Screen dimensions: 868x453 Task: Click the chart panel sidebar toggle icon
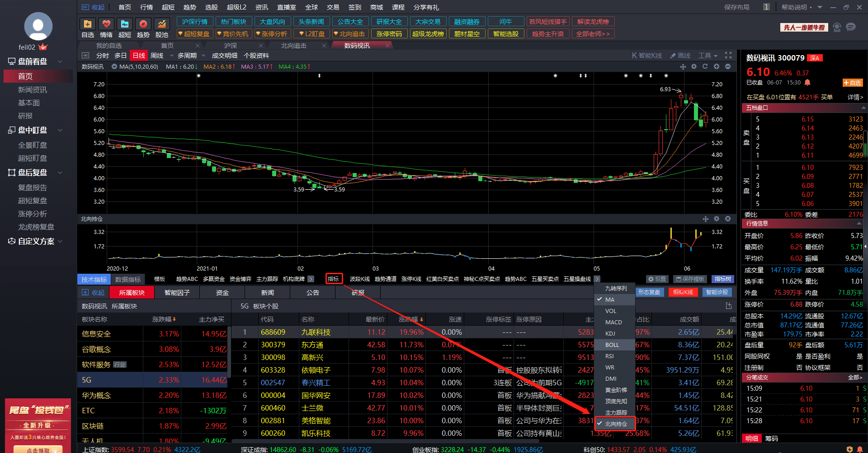[x=85, y=56]
